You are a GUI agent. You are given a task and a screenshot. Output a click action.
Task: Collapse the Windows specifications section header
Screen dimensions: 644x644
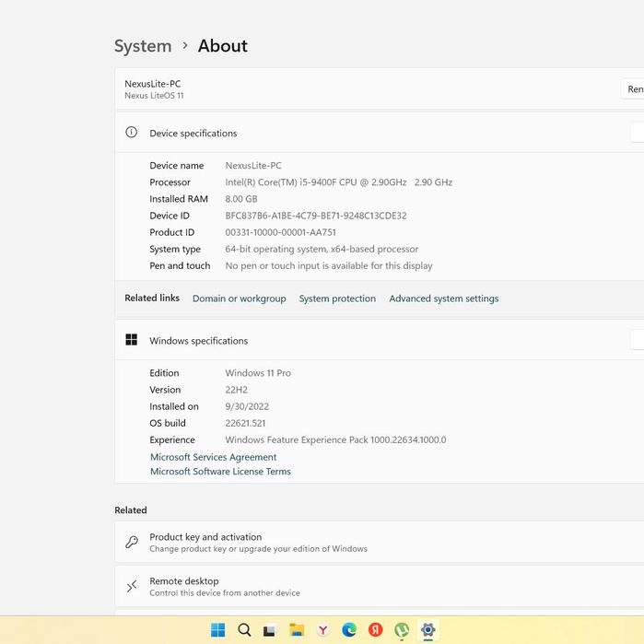[x=380, y=340]
